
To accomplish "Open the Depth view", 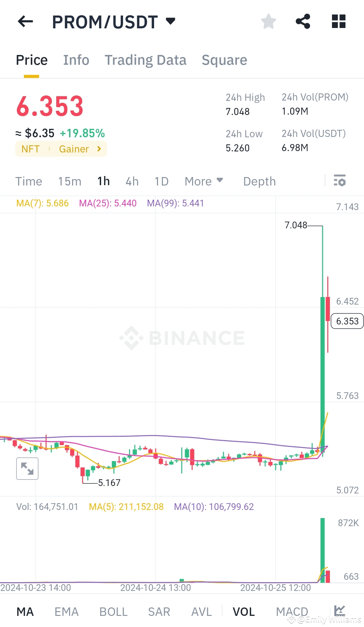I will pyautogui.click(x=259, y=181).
